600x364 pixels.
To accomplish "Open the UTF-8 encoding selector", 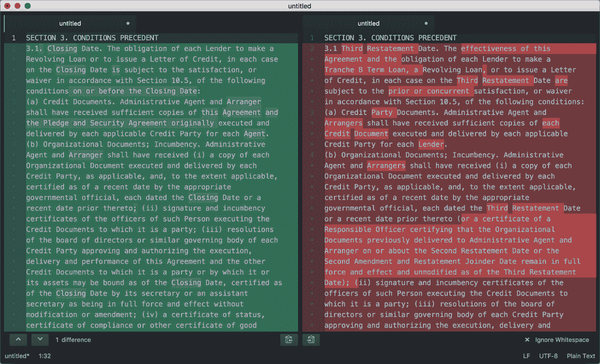I will [x=548, y=356].
